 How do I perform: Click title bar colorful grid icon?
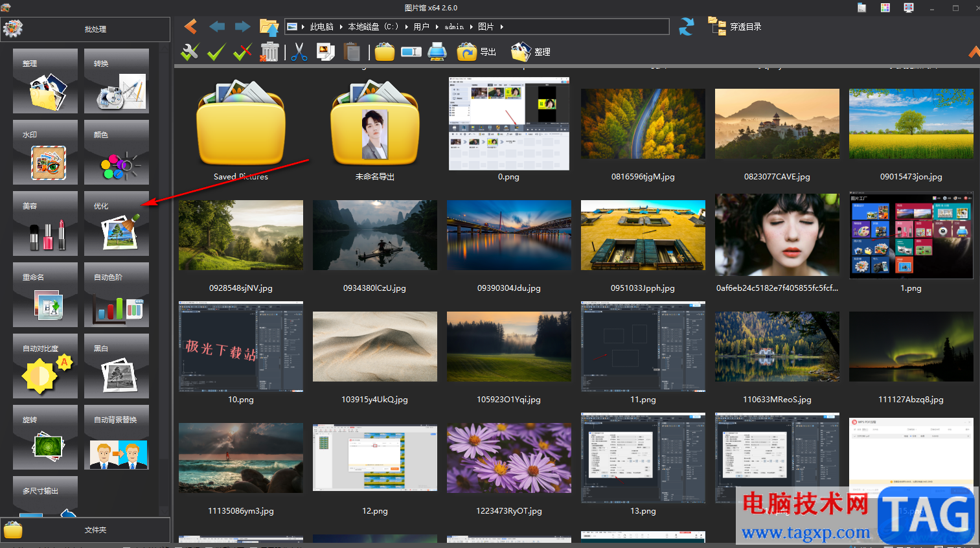click(885, 8)
